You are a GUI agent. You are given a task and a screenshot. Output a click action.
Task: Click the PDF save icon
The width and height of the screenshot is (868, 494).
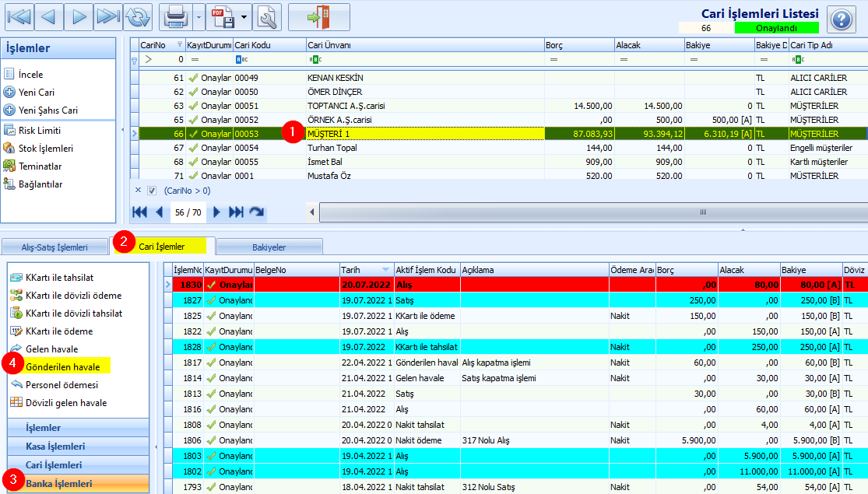pos(223,17)
